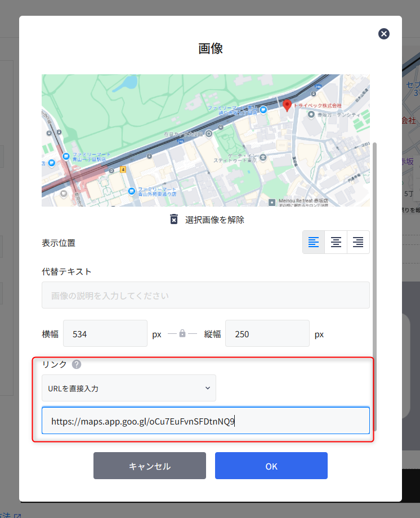
Task: Toggle the aspect ratio lock icon
Action: [x=182, y=333]
